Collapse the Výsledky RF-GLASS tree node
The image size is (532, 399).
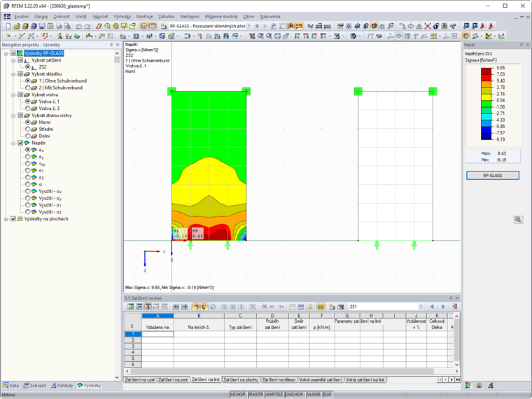tap(6, 53)
